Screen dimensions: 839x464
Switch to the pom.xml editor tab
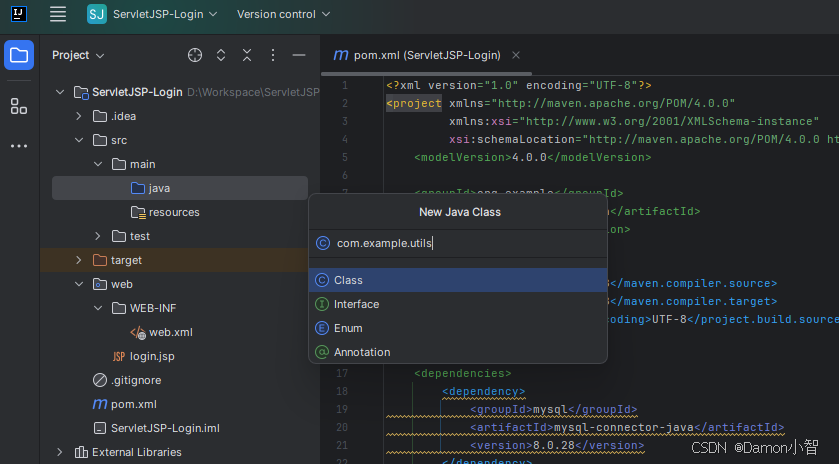[x=427, y=55]
